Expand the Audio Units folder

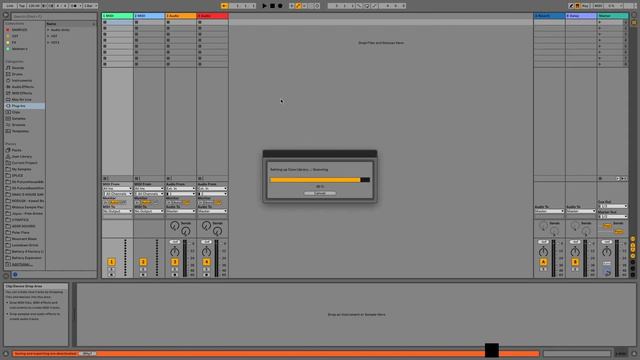coord(48,30)
